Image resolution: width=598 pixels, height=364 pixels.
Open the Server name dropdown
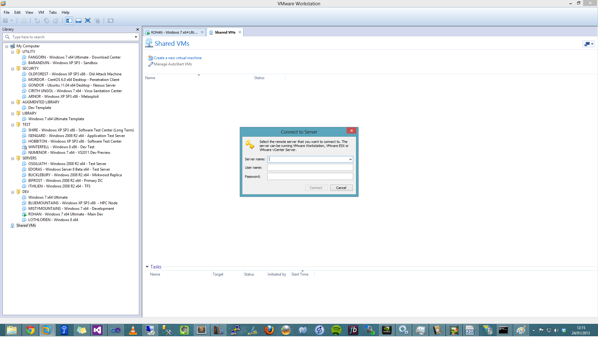coord(350,159)
